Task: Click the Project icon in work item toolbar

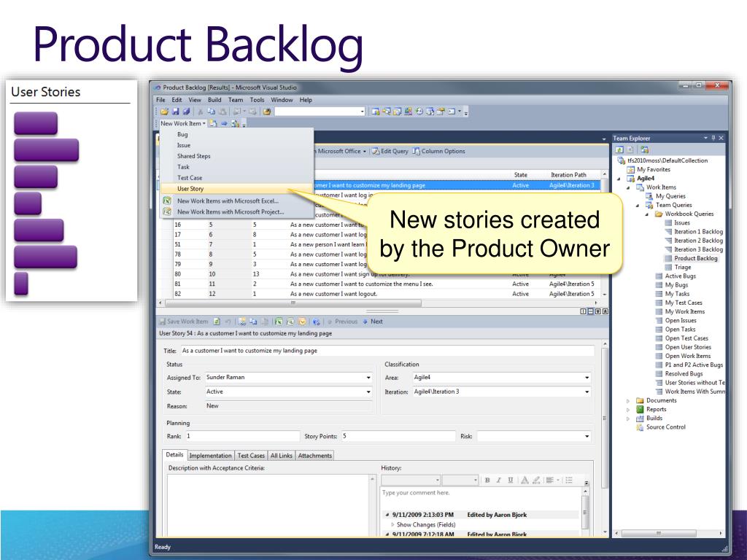Action: (290, 322)
